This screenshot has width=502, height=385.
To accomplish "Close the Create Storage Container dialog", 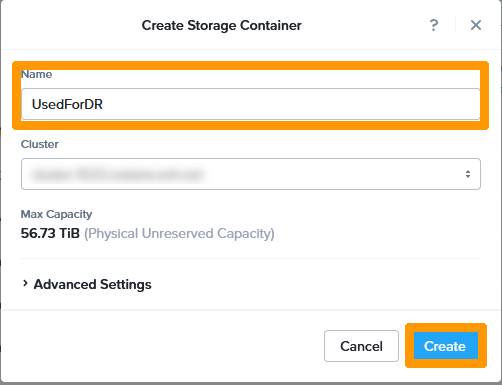I will (x=476, y=25).
